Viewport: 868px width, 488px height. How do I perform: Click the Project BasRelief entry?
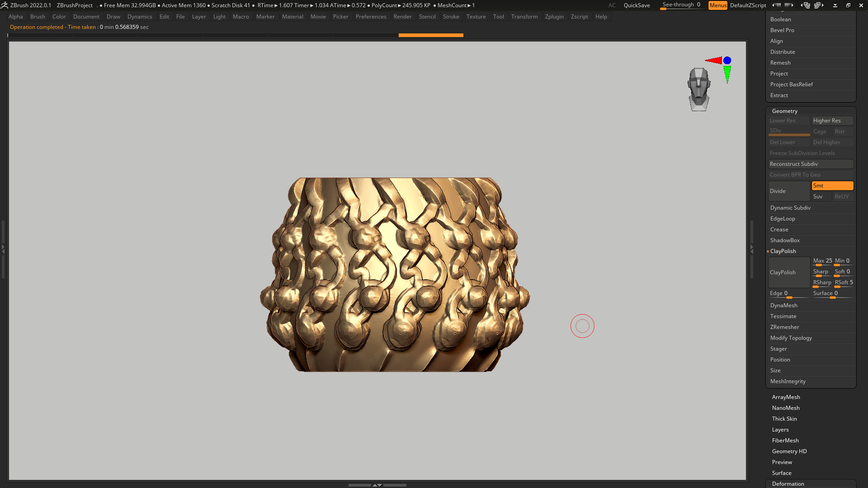pyautogui.click(x=791, y=84)
